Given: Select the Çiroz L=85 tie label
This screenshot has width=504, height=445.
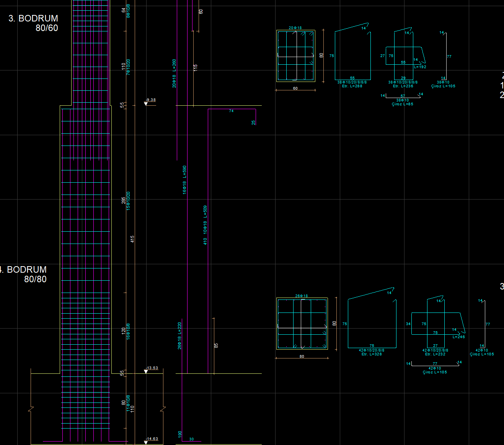Looking at the screenshot, I should [403, 104].
